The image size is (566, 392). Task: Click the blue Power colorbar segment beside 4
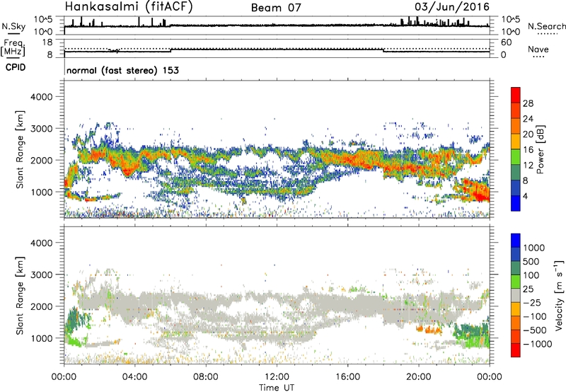point(516,203)
